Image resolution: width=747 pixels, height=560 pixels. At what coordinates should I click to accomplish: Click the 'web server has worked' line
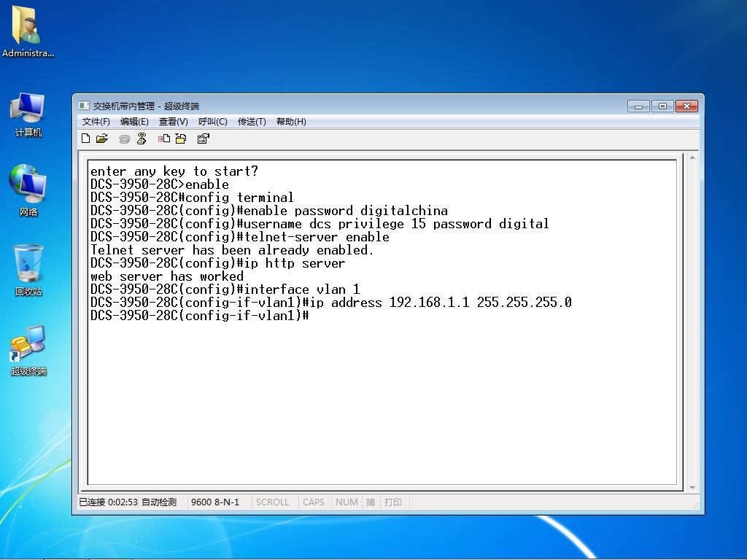[x=167, y=276]
